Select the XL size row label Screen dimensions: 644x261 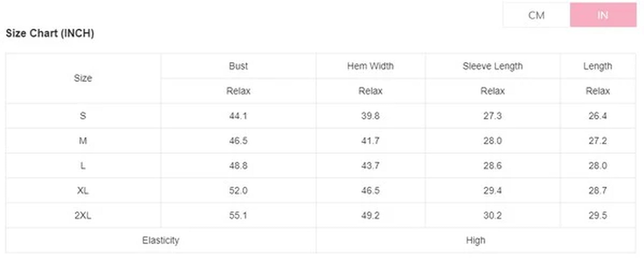point(83,190)
